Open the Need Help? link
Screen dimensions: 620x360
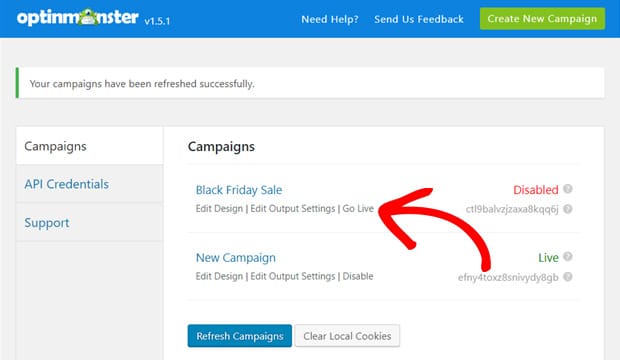click(x=330, y=19)
